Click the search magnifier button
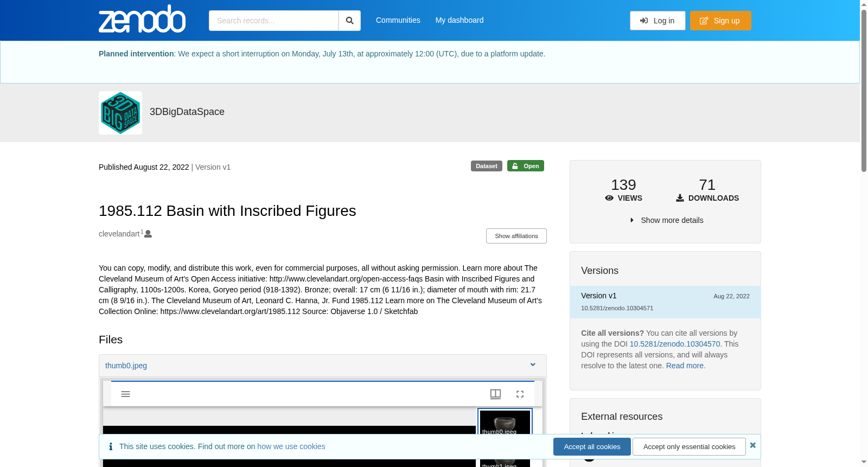This screenshot has height=467, width=868. coord(349,21)
